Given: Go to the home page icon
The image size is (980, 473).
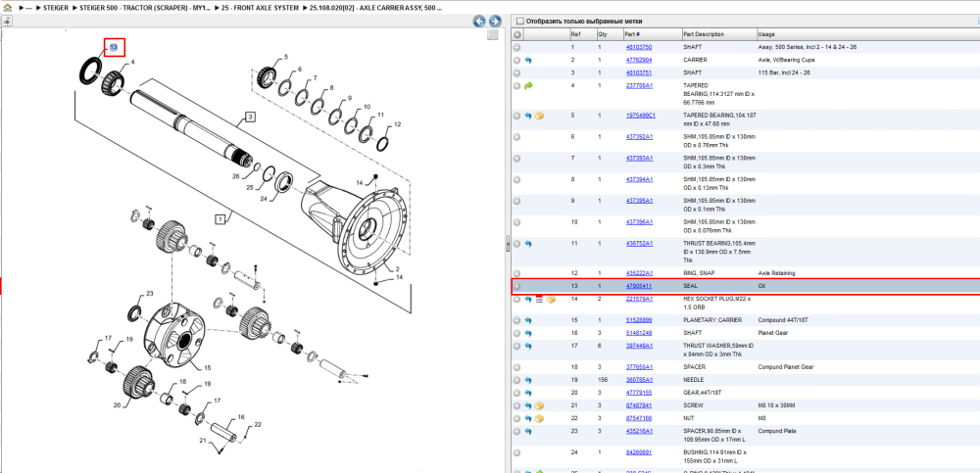Looking at the screenshot, I should 6,9.
